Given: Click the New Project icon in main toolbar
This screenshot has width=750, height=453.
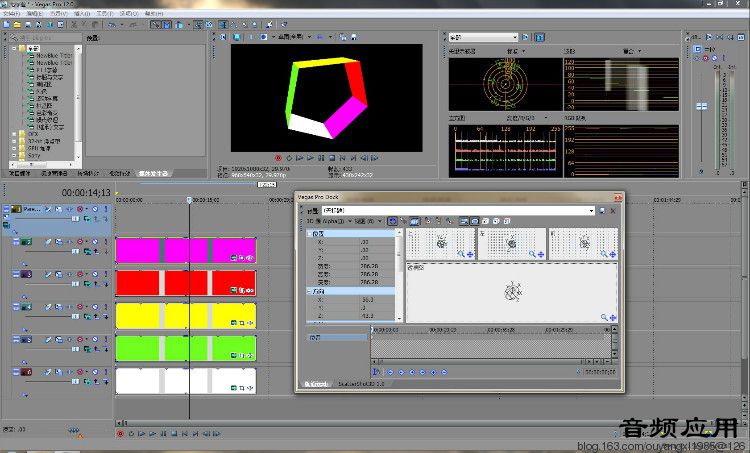Looking at the screenshot, I should (x=6, y=24).
